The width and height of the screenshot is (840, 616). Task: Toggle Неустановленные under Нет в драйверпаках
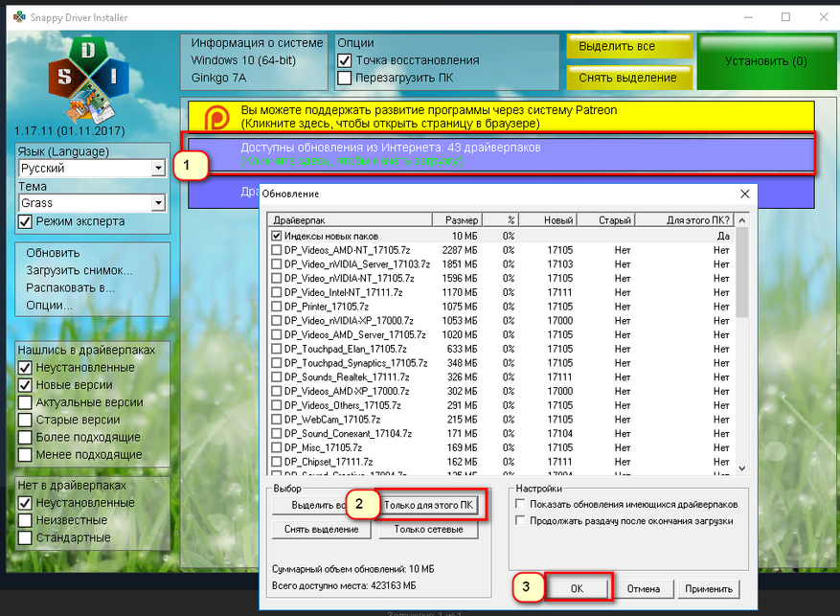pyautogui.click(x=25, y=503)
